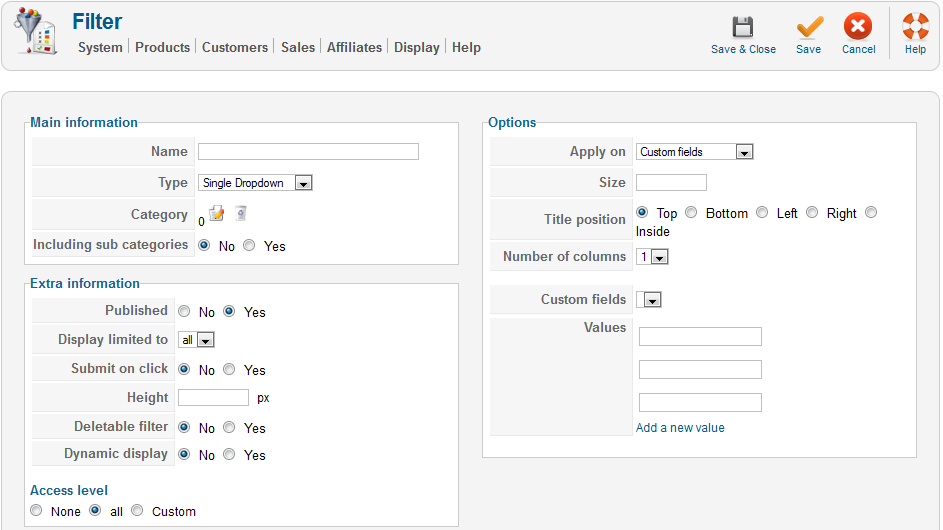This screenshot has height=530, width=943.
Task: Open the Sales menu
Action: point(298,48)
